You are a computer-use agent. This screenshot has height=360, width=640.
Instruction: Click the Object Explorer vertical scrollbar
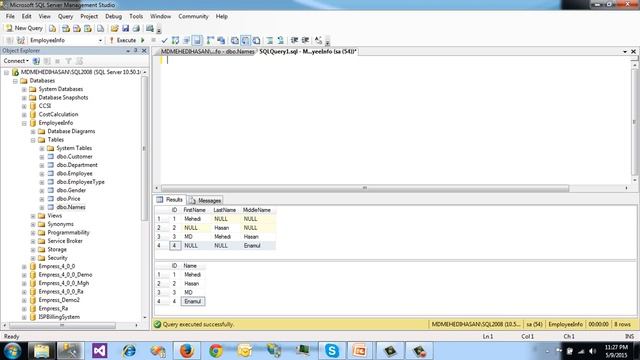144,149
